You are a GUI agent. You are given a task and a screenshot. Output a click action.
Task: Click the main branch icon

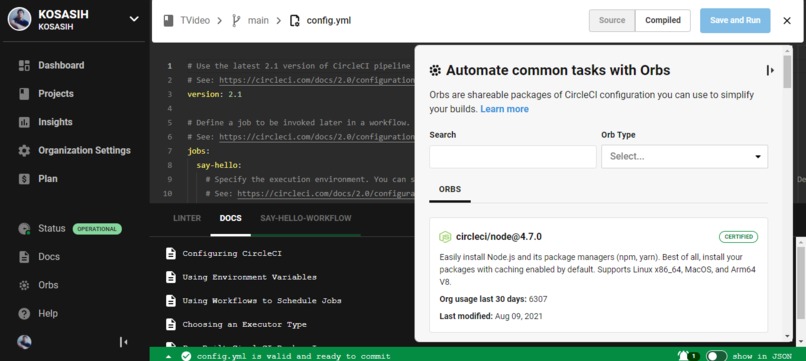point(236,21)
